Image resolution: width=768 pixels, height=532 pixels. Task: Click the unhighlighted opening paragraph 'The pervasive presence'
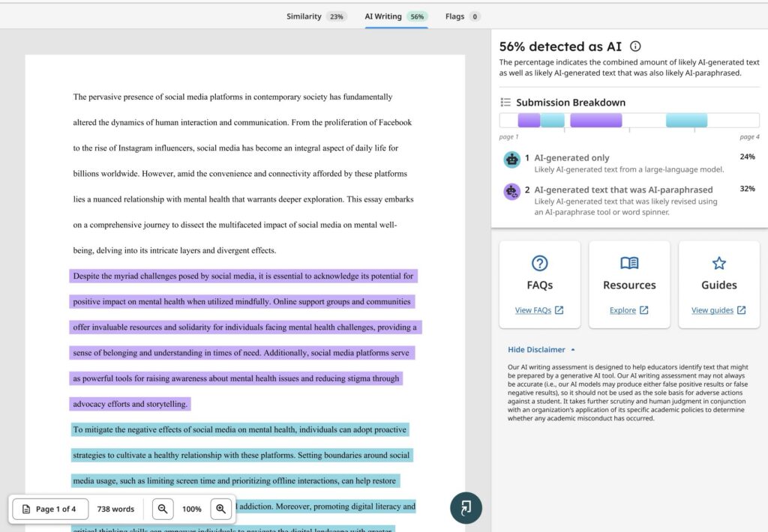click(244, 174)
